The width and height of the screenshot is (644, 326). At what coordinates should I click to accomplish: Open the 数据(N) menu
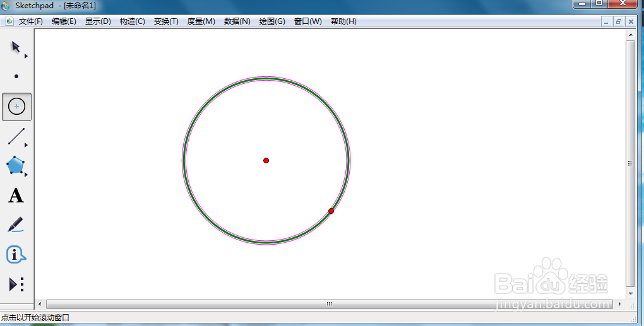(237, 21)
